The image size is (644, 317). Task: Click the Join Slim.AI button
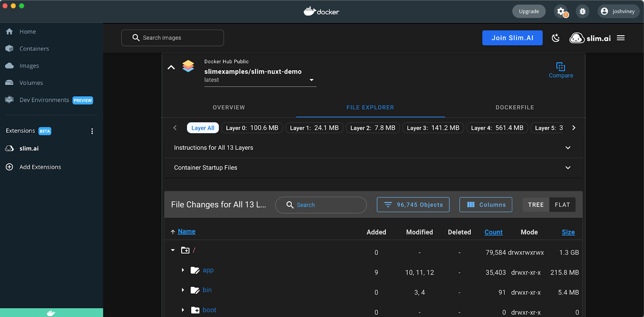pos(512,38)
